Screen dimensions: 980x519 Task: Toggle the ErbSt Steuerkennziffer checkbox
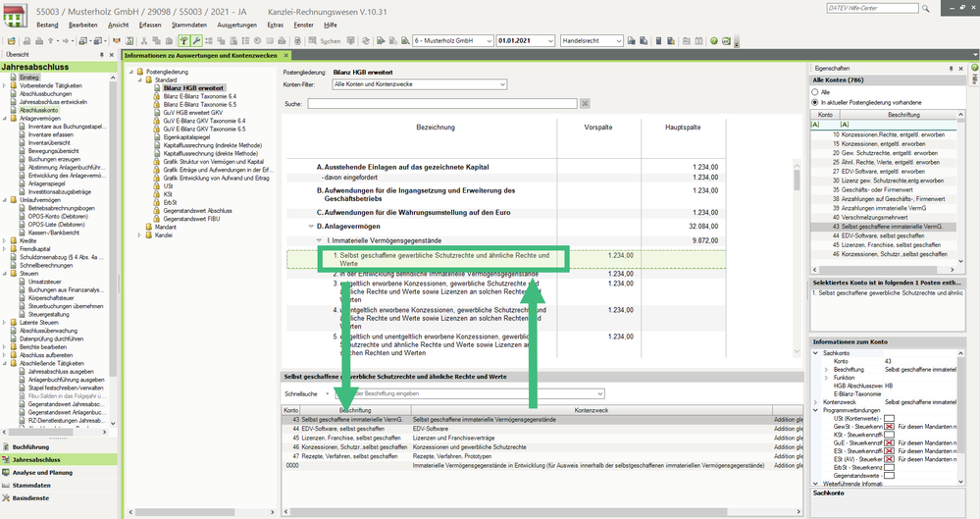click(889, 467)
